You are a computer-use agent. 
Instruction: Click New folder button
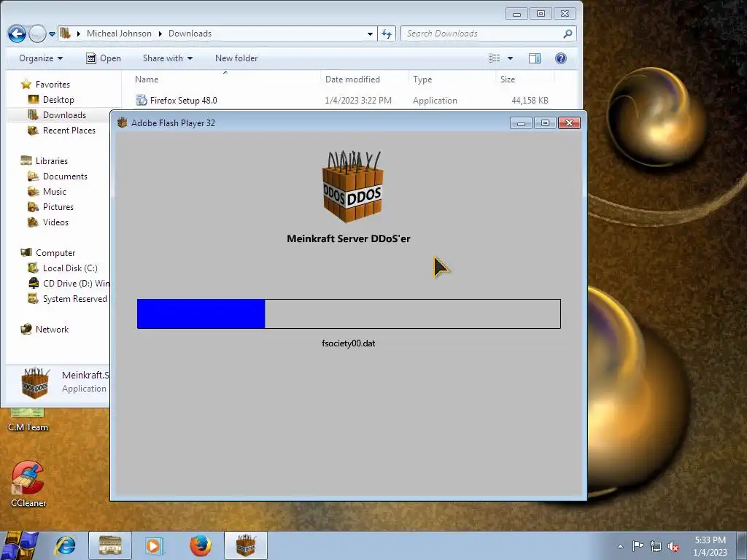click(236, 58)
